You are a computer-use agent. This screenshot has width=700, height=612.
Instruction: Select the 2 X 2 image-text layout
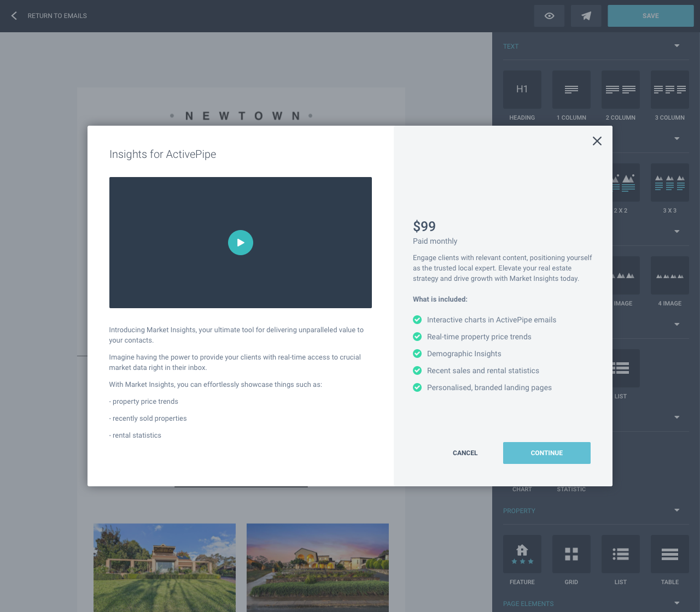coord(626,183)
